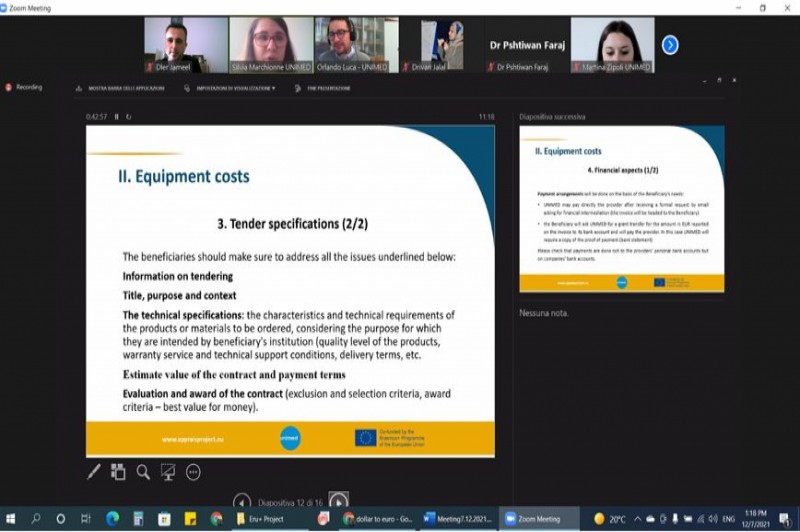Expand the system tray hidden icons chevron
This screenshot has height=532, width=800.
[637, 519]
